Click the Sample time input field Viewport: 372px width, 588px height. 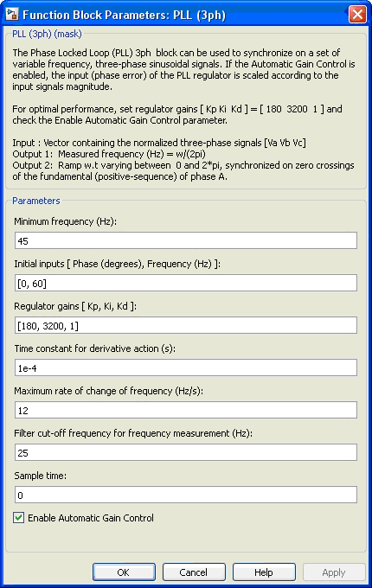(186, 495)
